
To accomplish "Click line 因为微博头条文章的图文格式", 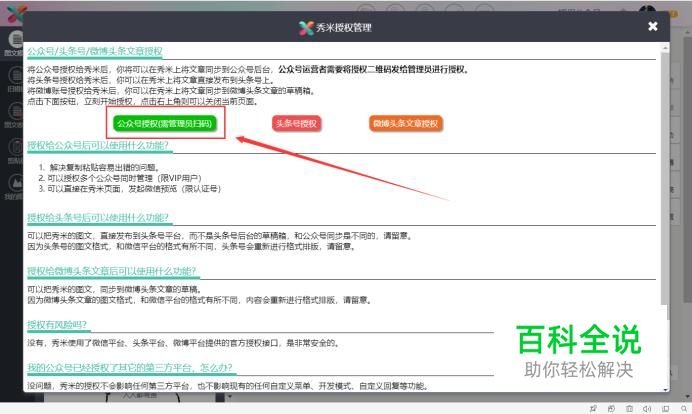I will pyautogui.click(x=200, y=300).
